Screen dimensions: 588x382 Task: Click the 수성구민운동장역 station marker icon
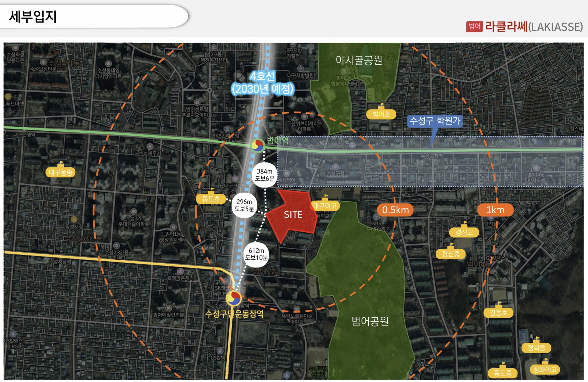coord(234,298)
